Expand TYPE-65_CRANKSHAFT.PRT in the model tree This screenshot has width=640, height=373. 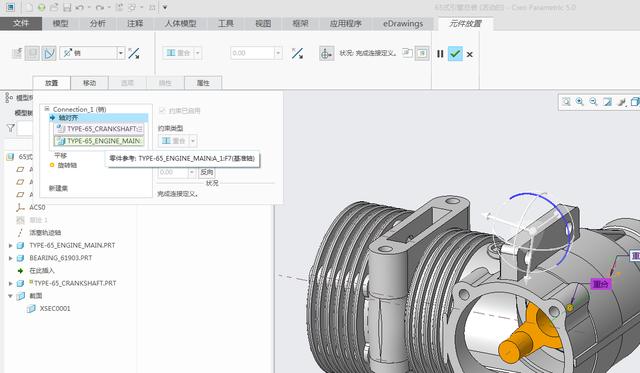11,283
